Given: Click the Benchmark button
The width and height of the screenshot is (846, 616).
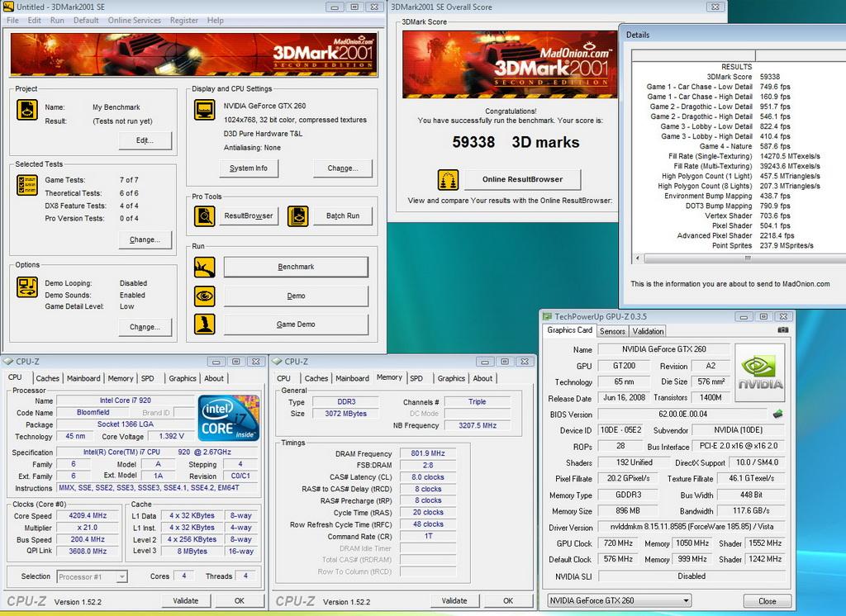Looking at the screenshot, I should (x=297, y=267).
